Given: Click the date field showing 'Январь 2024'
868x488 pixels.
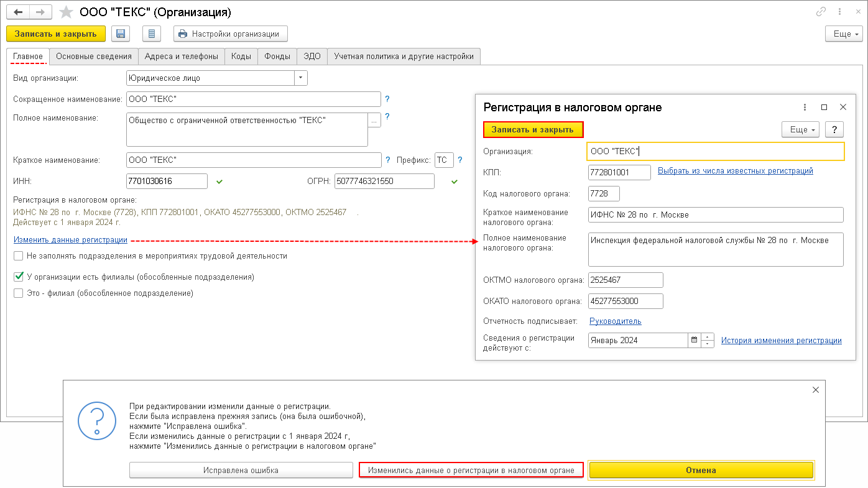Looking at the screenshot, I should tap(638, 340).
